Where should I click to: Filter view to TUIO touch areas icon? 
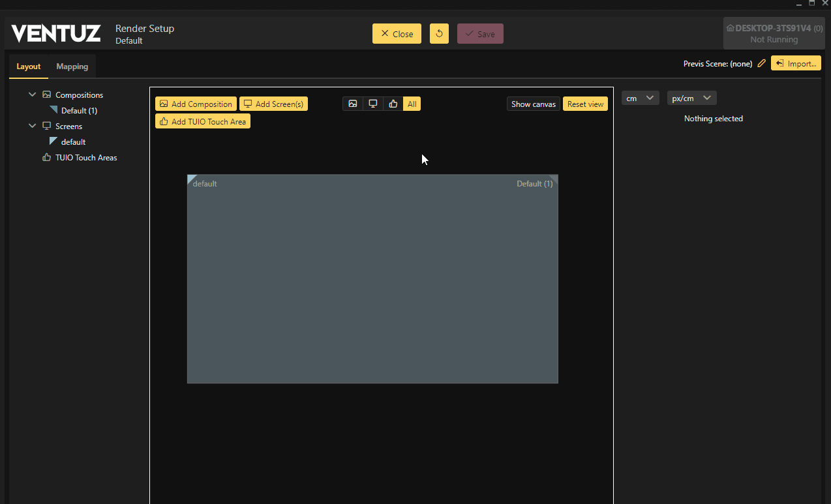[x=393, y=104]
